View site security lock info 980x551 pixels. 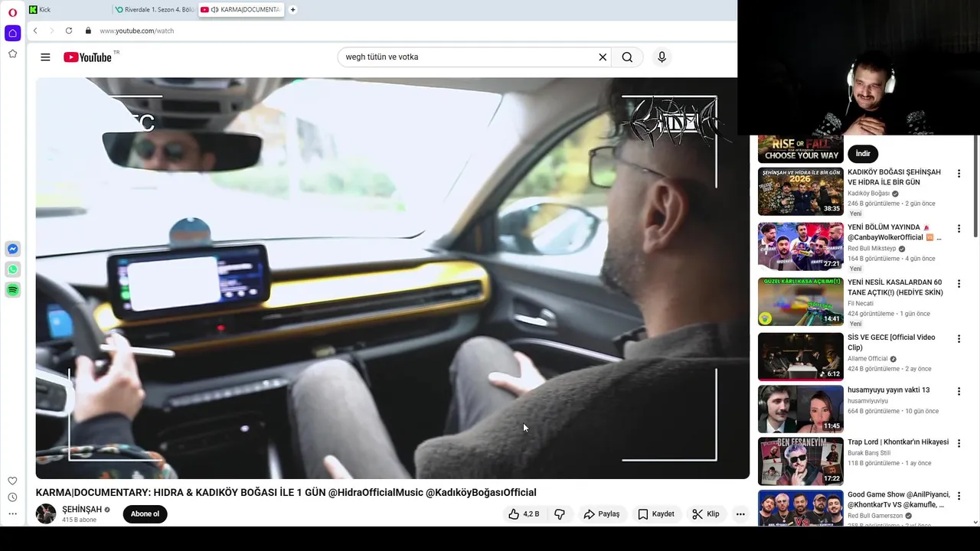tap(88, 31)
